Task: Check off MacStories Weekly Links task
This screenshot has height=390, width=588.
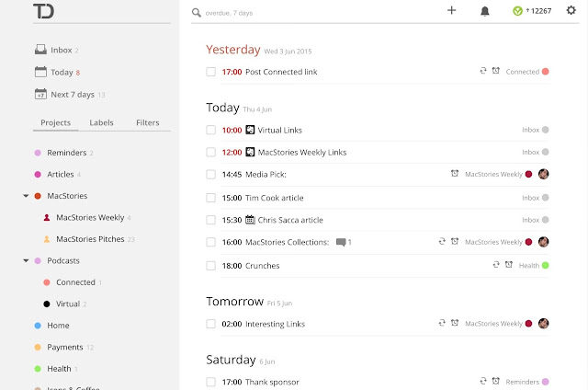Action: click(210, 152)
